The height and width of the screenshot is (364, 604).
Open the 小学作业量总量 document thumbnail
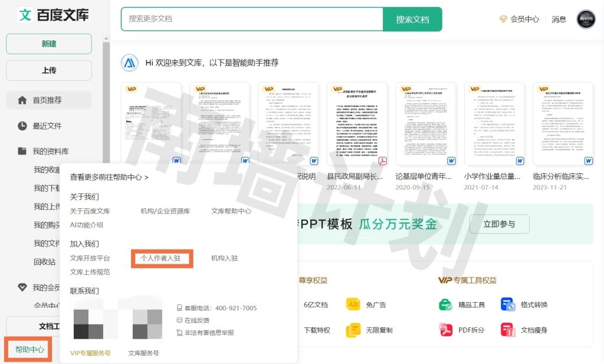(x=494, y=124)
